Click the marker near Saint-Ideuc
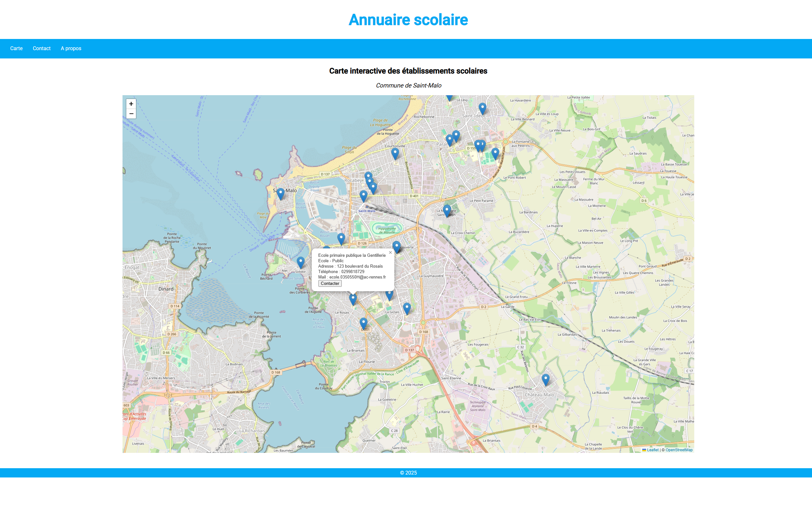 tap(482, 108)
